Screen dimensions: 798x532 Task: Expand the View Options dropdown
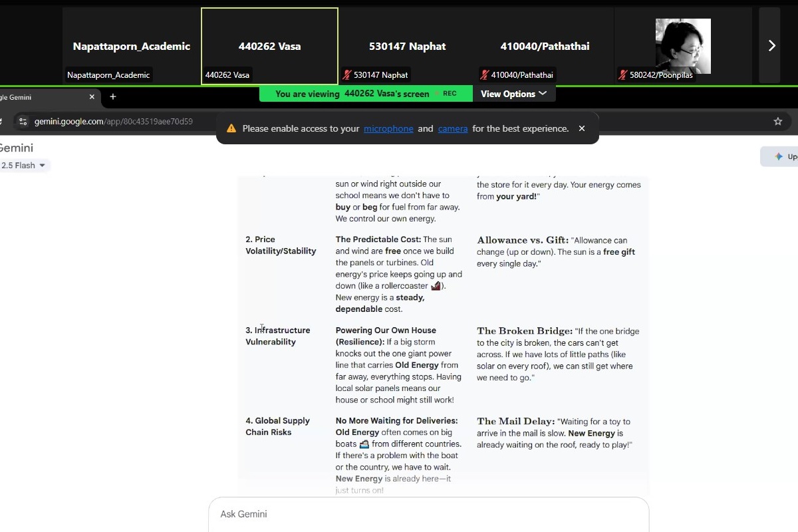(513, 94)
